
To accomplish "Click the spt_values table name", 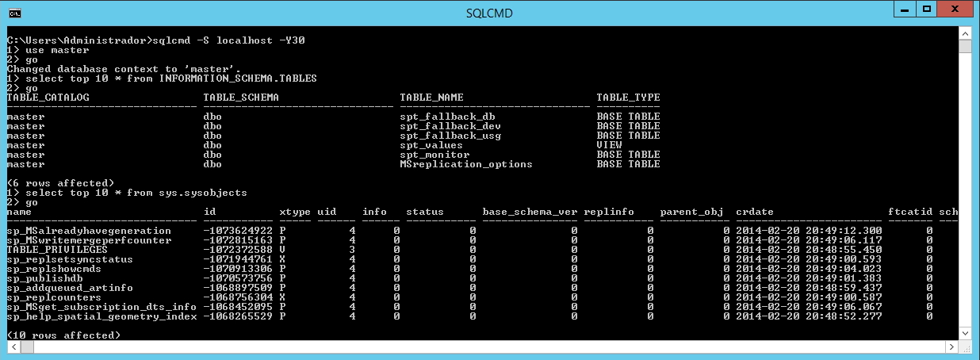I will [x=432, y=145].
